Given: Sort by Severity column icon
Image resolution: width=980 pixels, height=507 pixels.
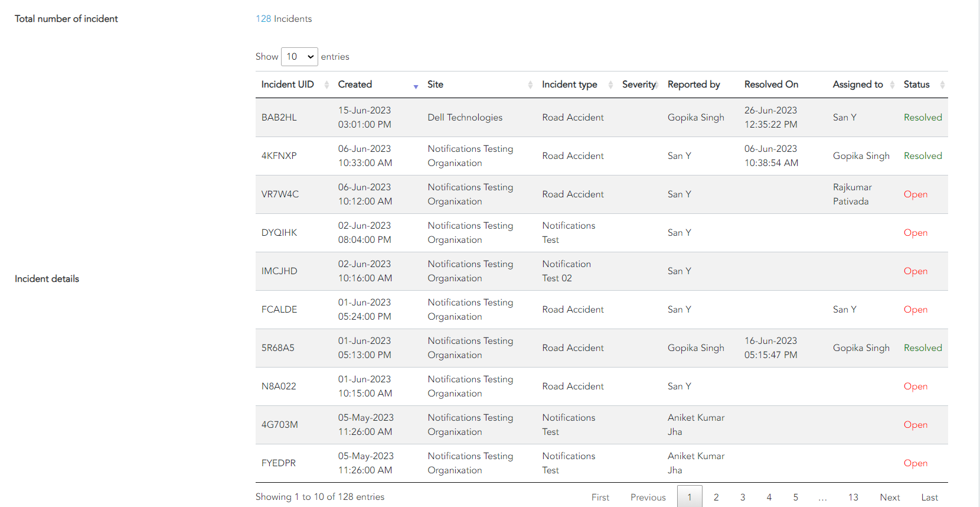Looking at the screenshot, I should point(656,85).
